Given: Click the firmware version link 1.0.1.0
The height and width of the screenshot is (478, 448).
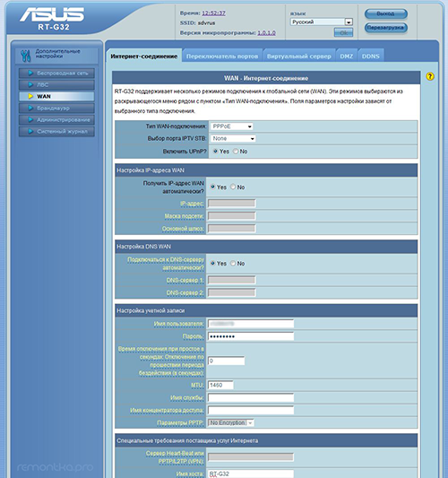Looking at the screenshot, I should [266, 32].
